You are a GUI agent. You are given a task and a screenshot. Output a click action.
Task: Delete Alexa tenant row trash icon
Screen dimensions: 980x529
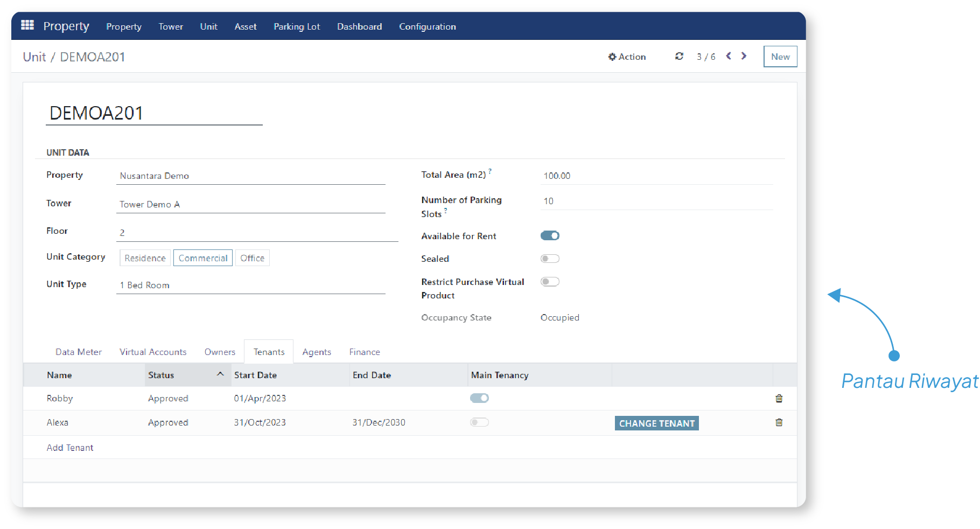click(x=779, y=423)
